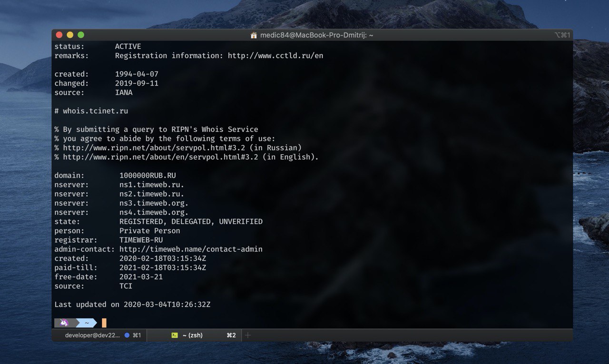Click the home folder icon in title bar
This screenshot has height=364, width=609.
coord(254,35)
